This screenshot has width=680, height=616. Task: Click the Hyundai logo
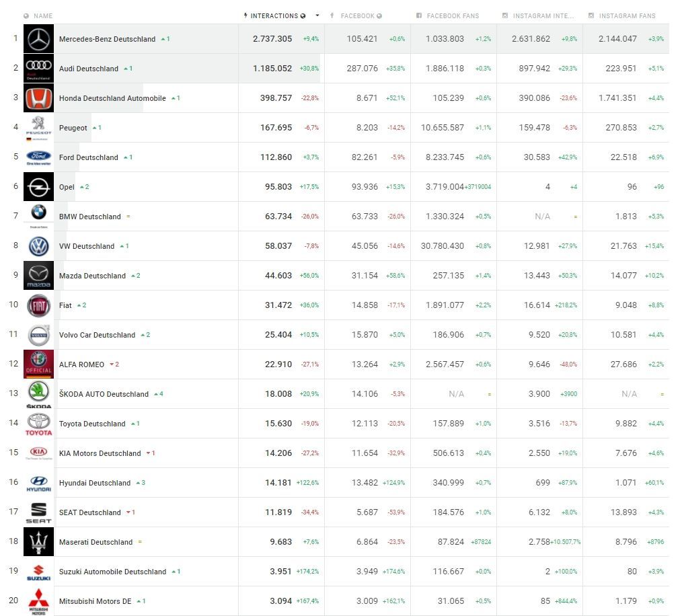click(x=38, y=482)
